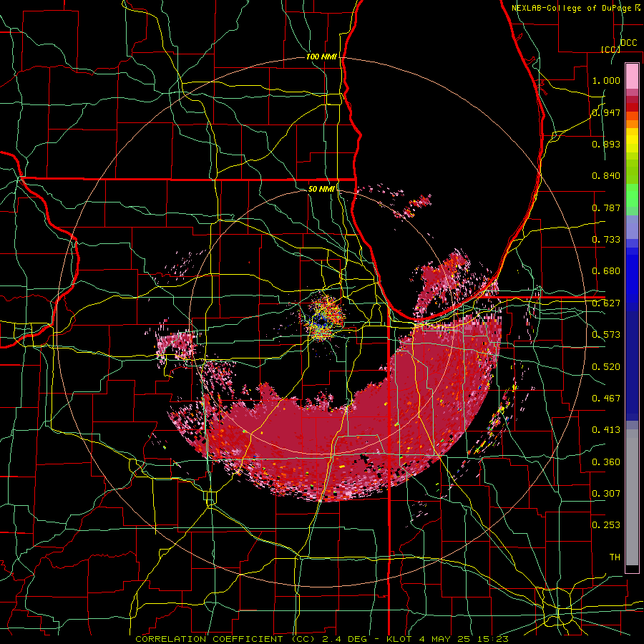Click the 0.680 color scale value
The image size is (644, 644).
click(x=606, y=271)
